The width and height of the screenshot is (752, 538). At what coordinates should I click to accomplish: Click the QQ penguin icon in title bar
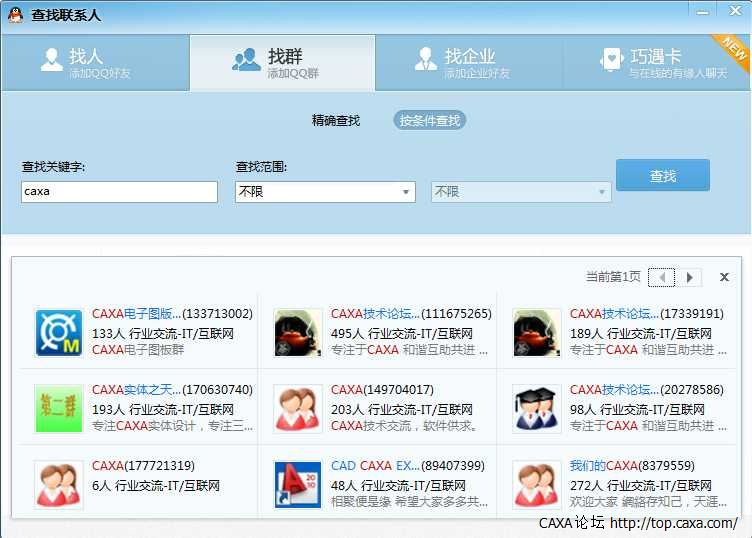pos(15,15)
